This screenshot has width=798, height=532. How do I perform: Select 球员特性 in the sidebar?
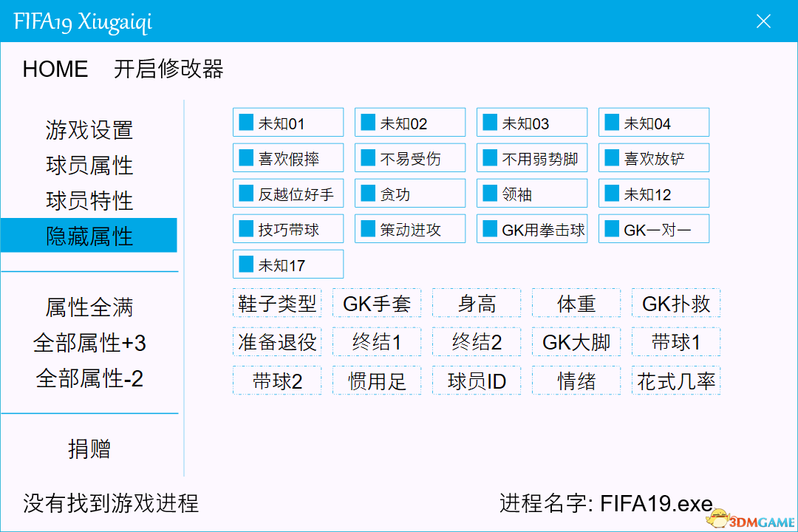pyautogui.click(x=89, y=201)
